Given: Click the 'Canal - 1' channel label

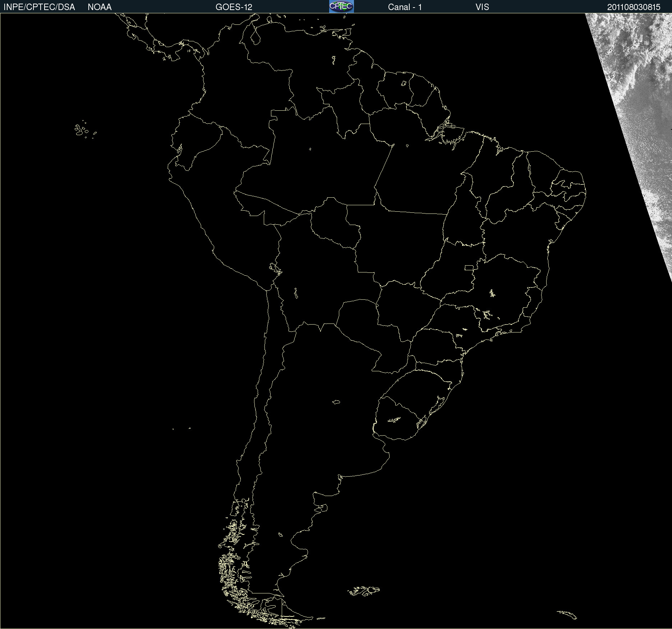Looking at the screenshot, I should pos(405,7).
